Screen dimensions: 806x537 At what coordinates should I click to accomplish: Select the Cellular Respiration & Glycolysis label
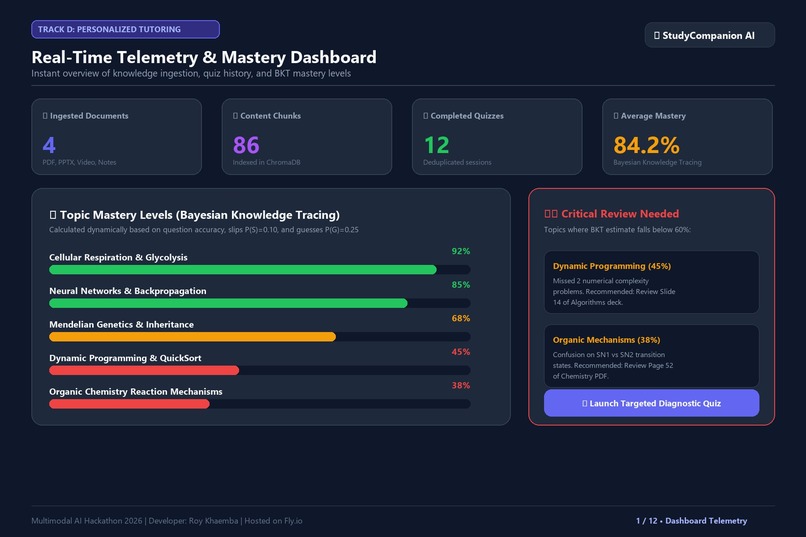(118, 257)
